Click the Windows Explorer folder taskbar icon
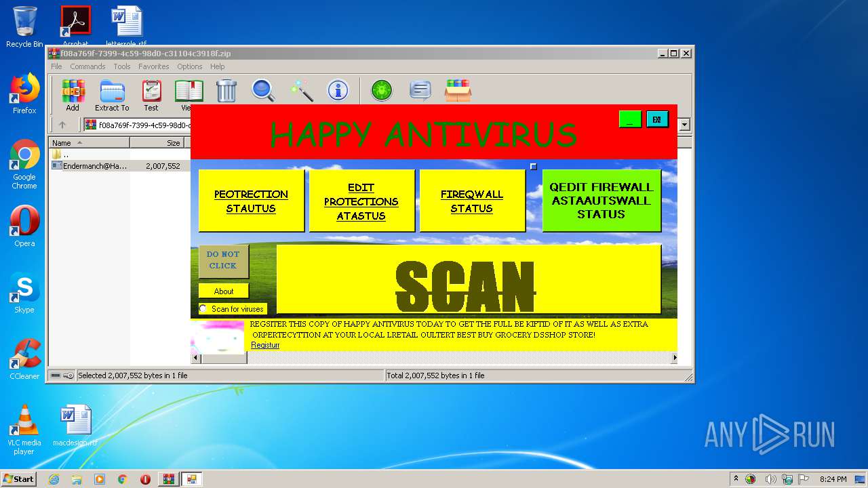The image size is (868, 488). coord(77,479)
